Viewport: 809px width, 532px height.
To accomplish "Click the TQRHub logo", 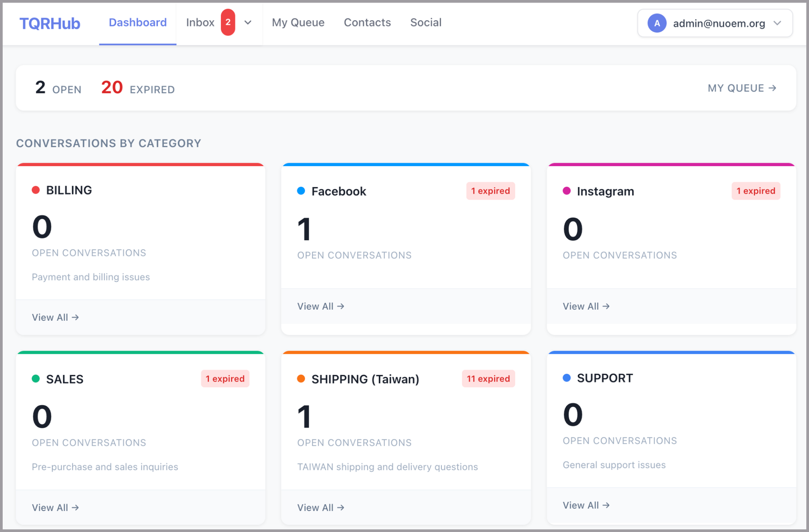I will pos(50,23).
